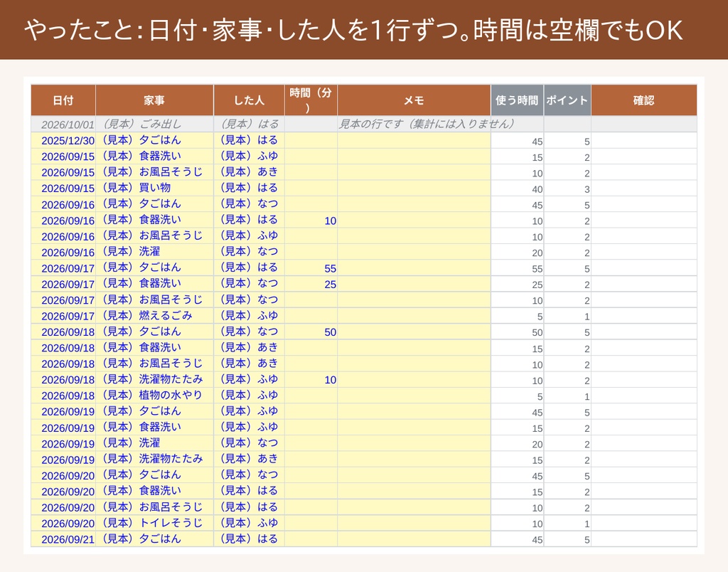The image size is (728, 572).
Task: Click the 確認 column header
Action: (x=643, y=100)
